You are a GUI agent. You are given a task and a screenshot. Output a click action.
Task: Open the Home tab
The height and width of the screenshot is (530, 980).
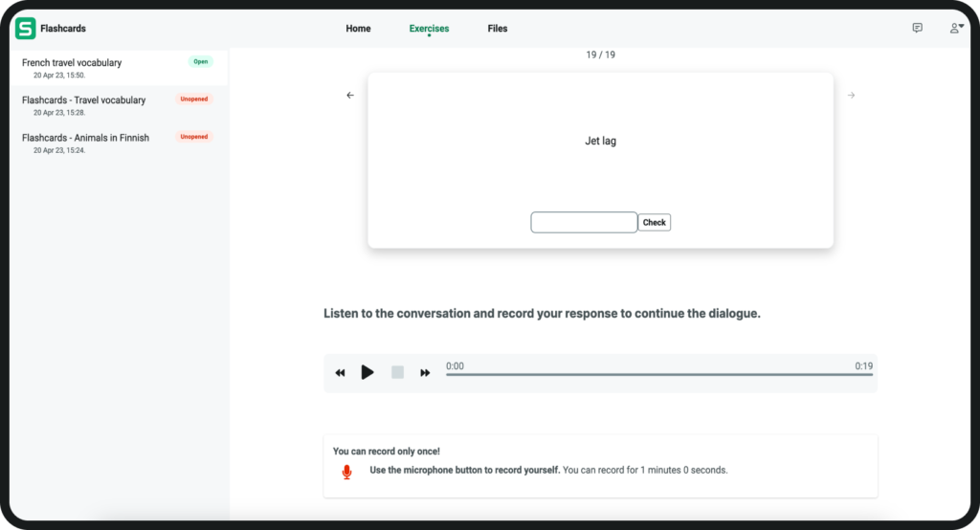358,29
